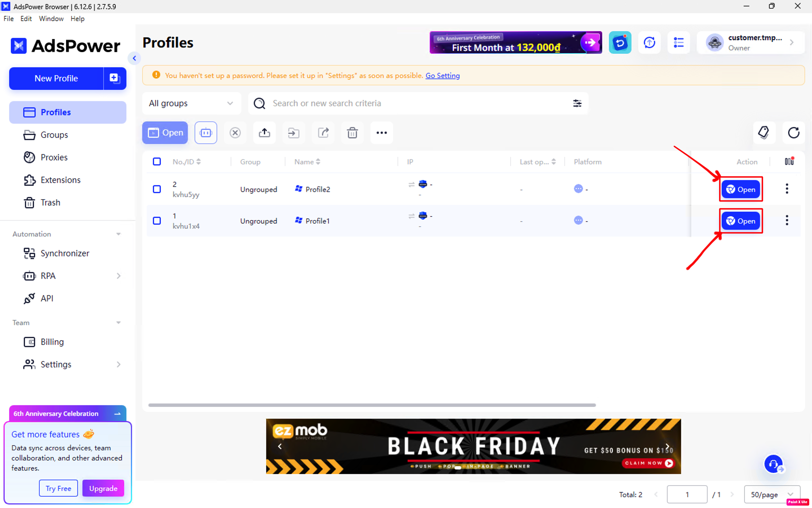Open the three-dot menu for Profile2
Image resolution: width=812 pixels, height=508 pixels.
(x=787, y=189)
